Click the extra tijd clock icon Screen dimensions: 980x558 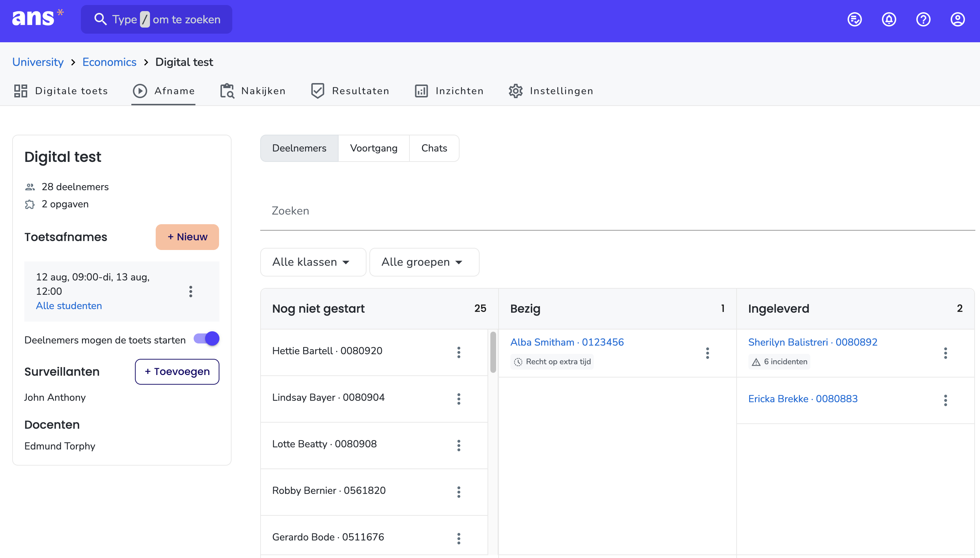coord(518,362)
